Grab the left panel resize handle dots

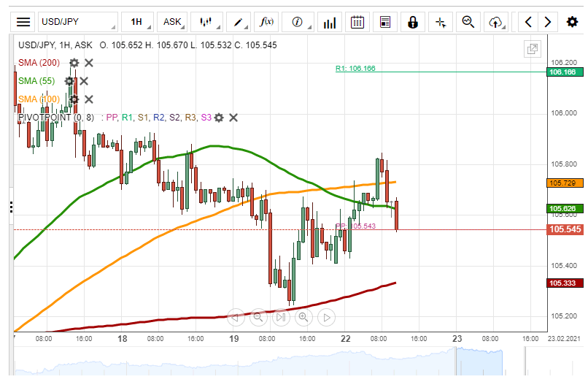[12, 207]
